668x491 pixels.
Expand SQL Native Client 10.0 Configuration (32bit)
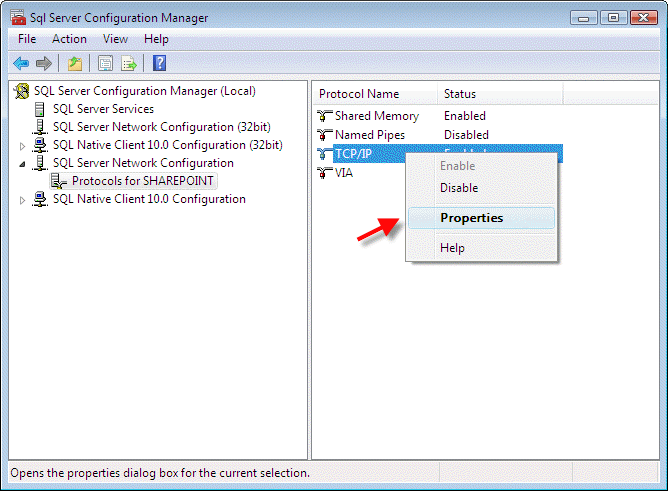22,146
